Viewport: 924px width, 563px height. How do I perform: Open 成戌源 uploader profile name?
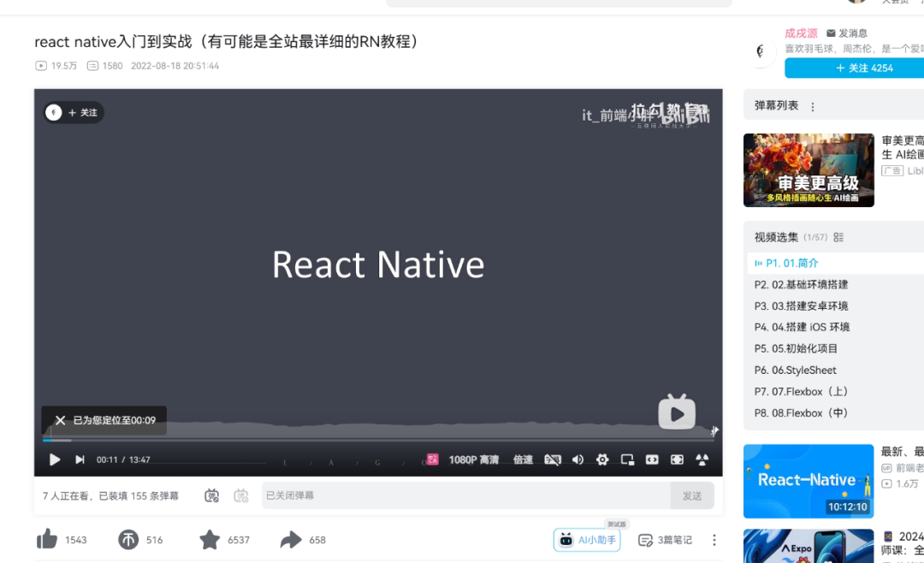tap(801, 33)
